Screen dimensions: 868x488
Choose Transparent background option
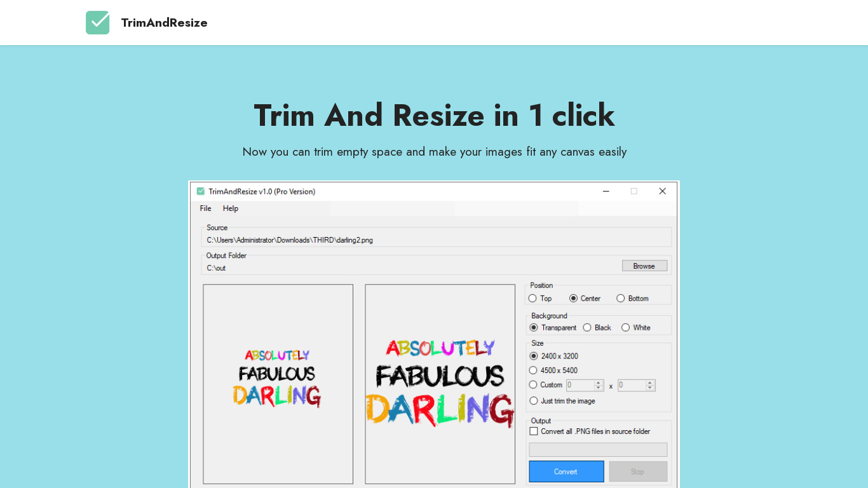[x=534, y=328]
